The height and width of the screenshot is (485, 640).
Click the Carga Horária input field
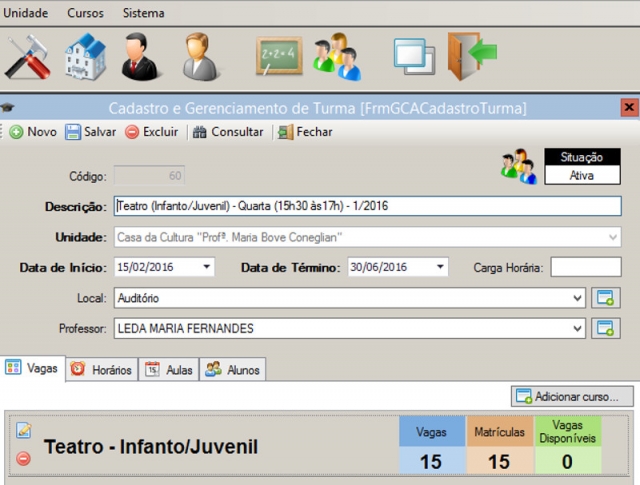(x=585, y=267)
